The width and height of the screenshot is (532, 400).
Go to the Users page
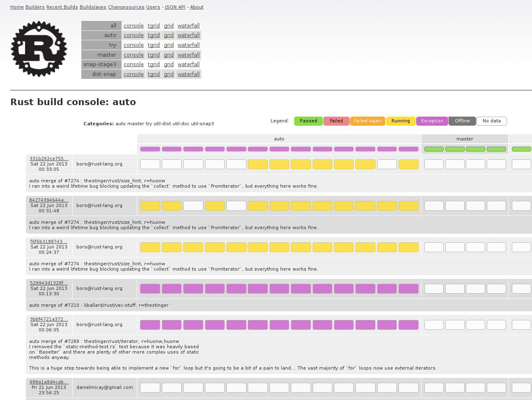(153, 7)
